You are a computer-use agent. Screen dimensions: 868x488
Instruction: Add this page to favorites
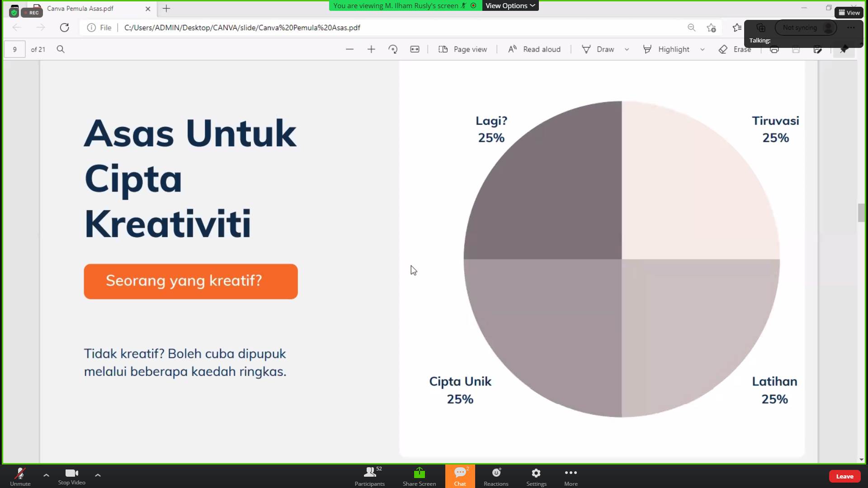pos(712,28)
